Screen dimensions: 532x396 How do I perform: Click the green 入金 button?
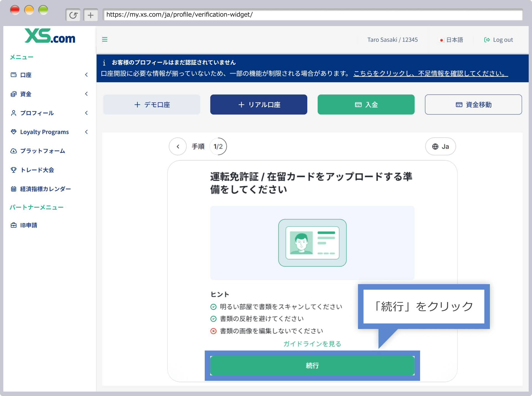click(x=366, y=104)
